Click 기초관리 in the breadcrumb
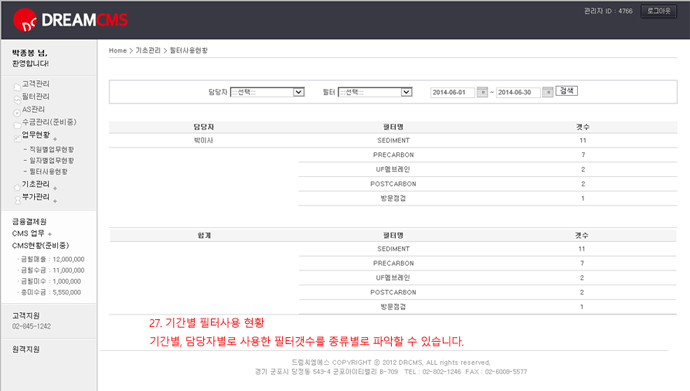 pyautogui.click(x=148, y=51)
